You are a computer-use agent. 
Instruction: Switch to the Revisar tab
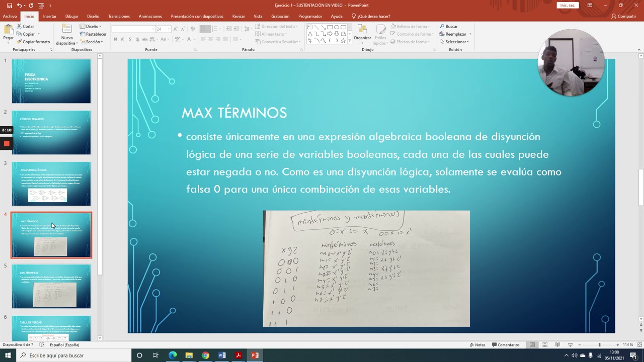point(238,16)
